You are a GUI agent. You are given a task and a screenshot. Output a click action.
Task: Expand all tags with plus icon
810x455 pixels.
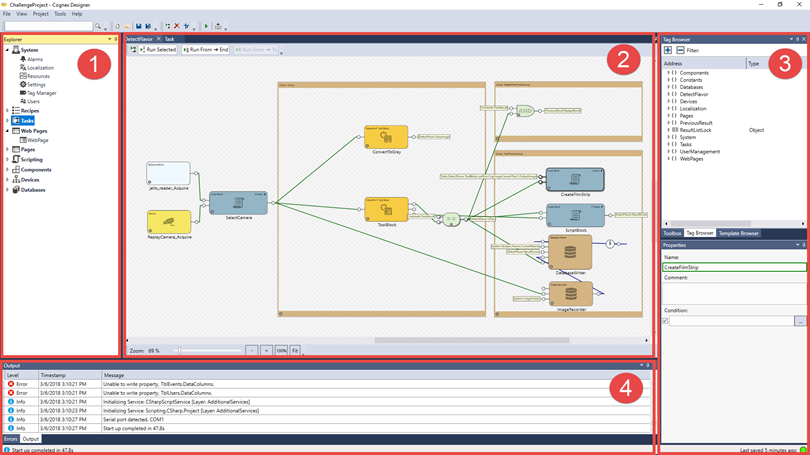668,50
